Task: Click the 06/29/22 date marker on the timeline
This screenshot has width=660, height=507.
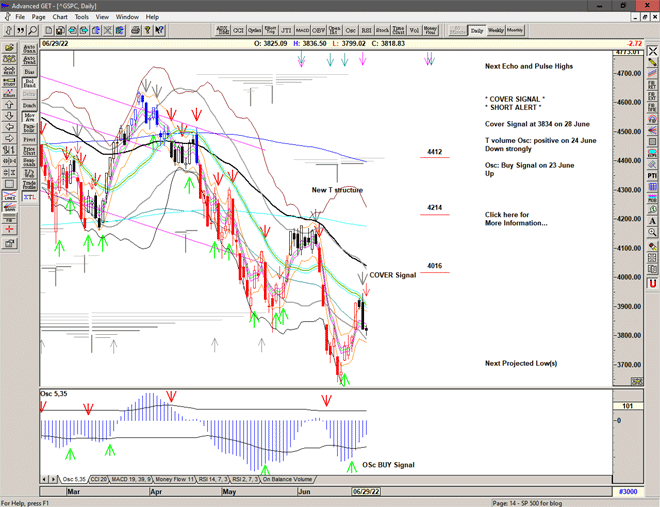Action: click(365, 491)
